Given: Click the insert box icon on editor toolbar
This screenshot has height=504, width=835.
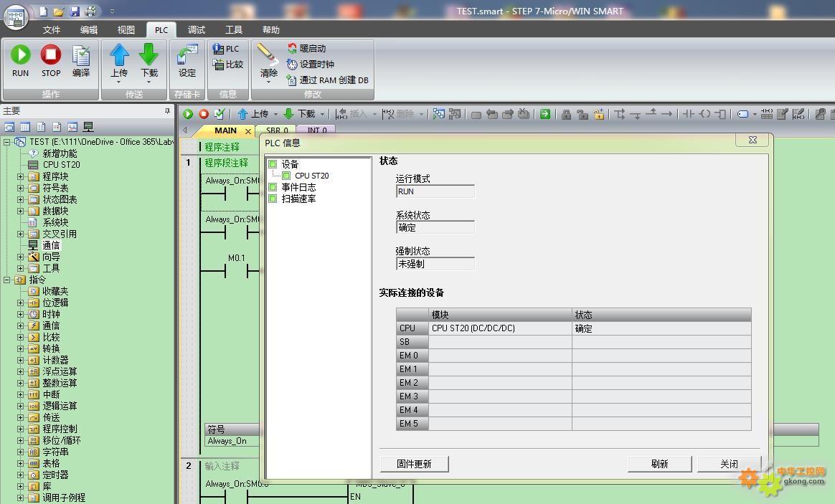Looking at the screenshot, I should (720, 114).
